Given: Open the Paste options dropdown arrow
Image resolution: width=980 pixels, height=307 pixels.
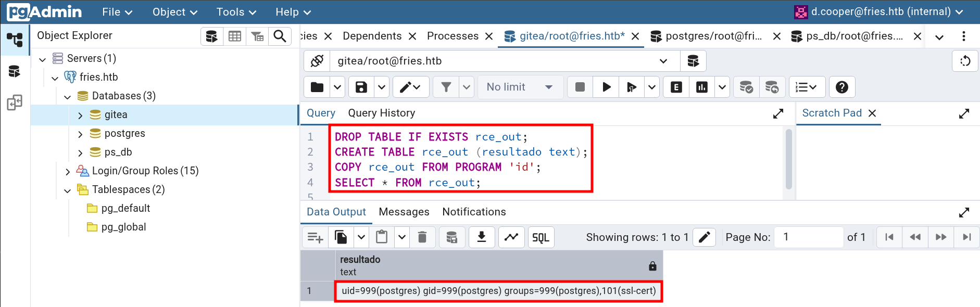Looking at the screenshot, I should point(402,237).
